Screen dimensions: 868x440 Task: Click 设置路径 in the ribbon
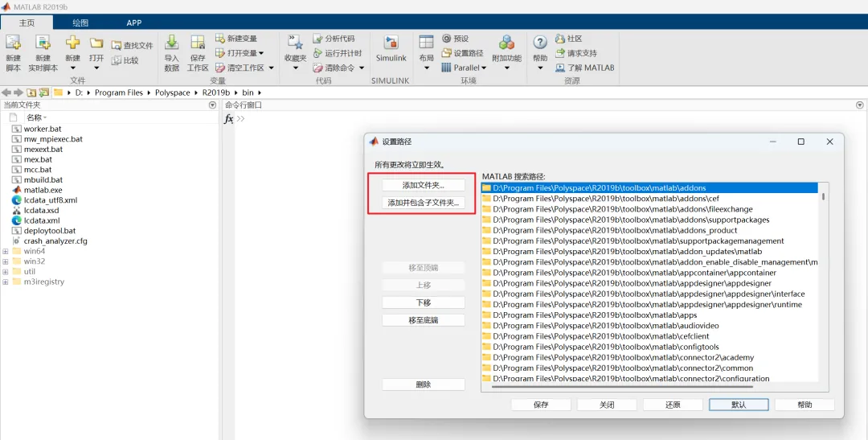pyautogui.click(x=463, y=53)
